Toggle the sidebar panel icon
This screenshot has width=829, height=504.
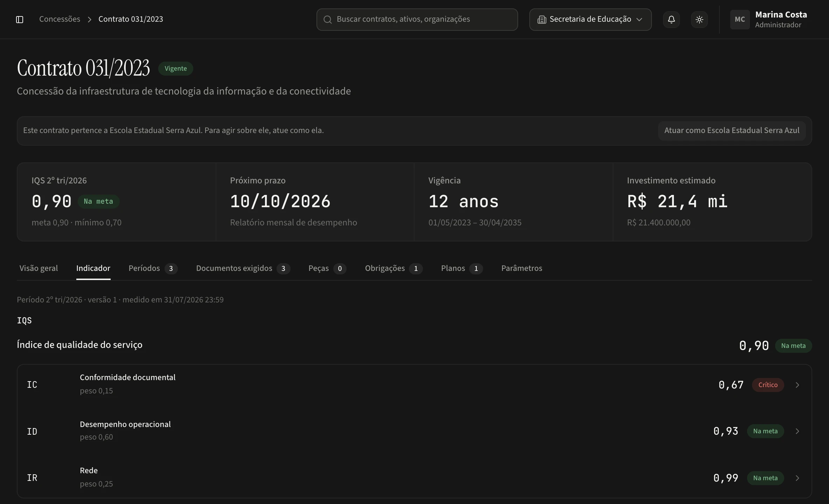(20, 19)
